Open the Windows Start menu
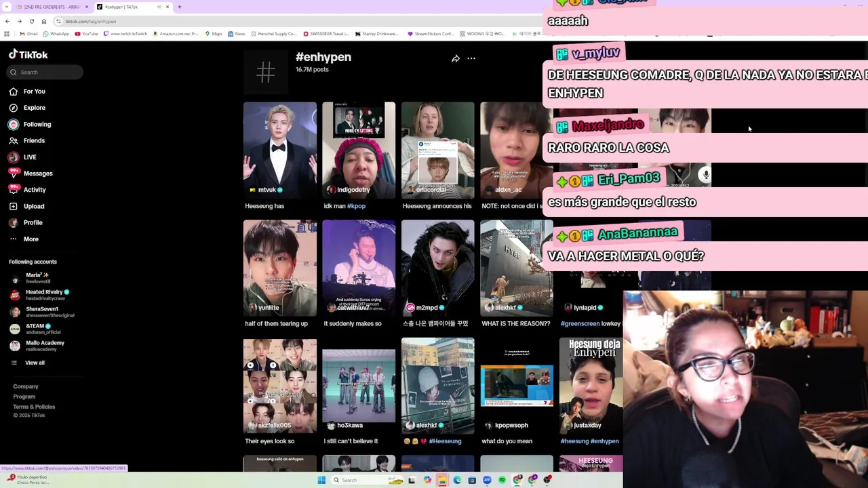The image size is (868, 488). (x=321, y=480)
